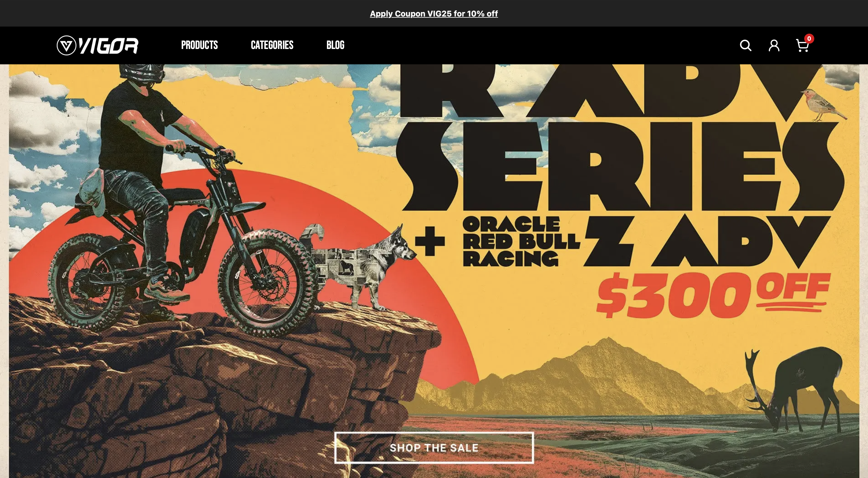The height and width of the screenshot is (478, 868).
Task: Apply the VIG25 coupon link
Action: 434,14
